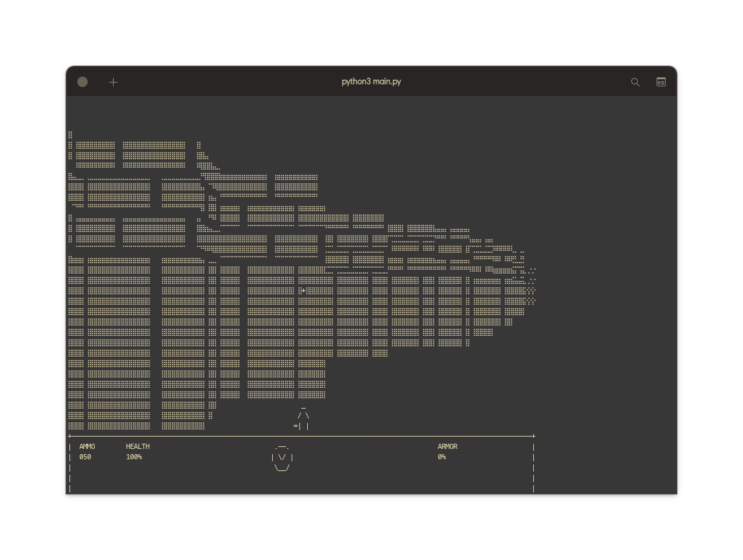
Task: Click the AMMO label in status bar
Action: [87, 446]
